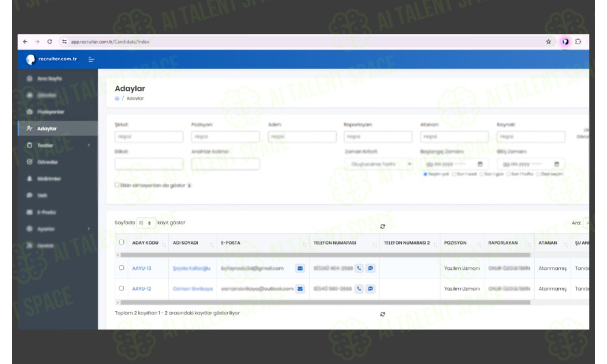Click the SMS chat icon in row AAYU-13

point(370,268)
